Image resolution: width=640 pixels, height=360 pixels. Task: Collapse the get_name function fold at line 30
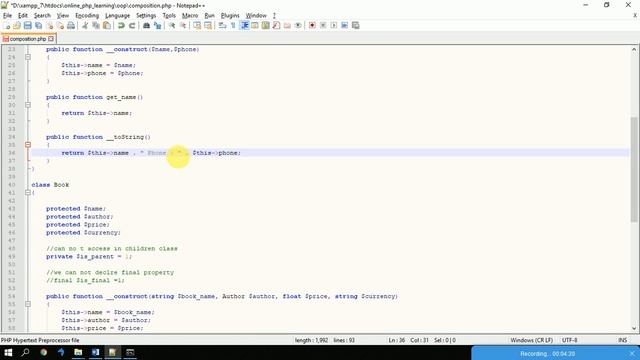28,105
